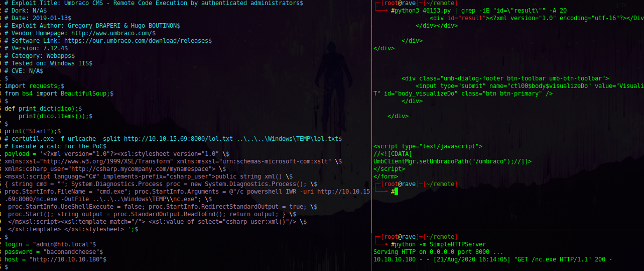
Task: Click the 'Serving HTTP on 0.0.0.0 port 8000' line
Action: [438, 252]
